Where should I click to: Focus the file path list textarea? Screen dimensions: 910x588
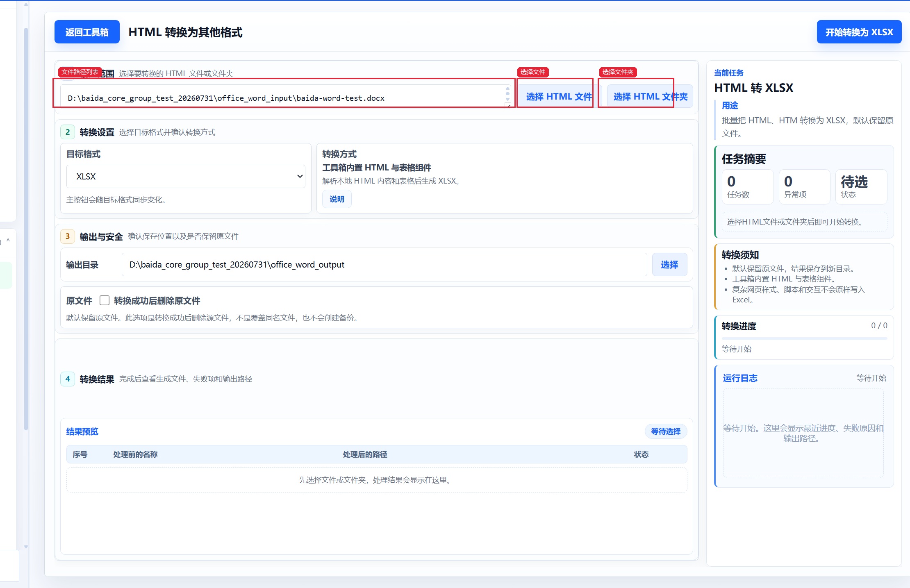coord(286,96)
